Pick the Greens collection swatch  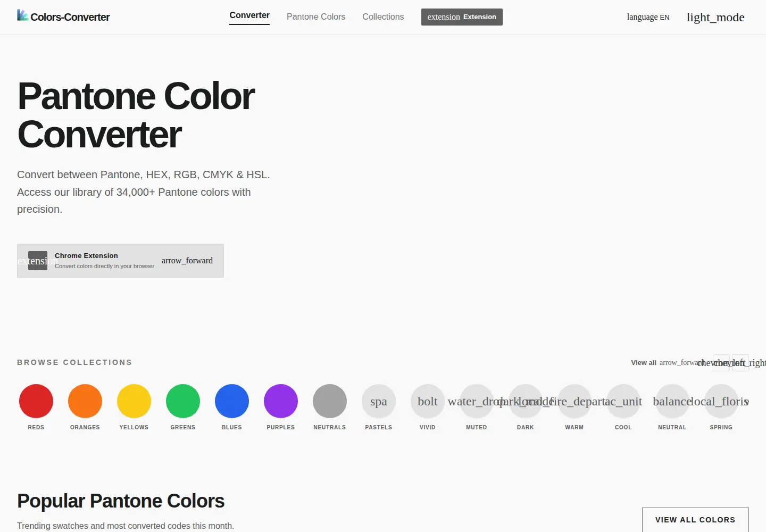(183, 401)
